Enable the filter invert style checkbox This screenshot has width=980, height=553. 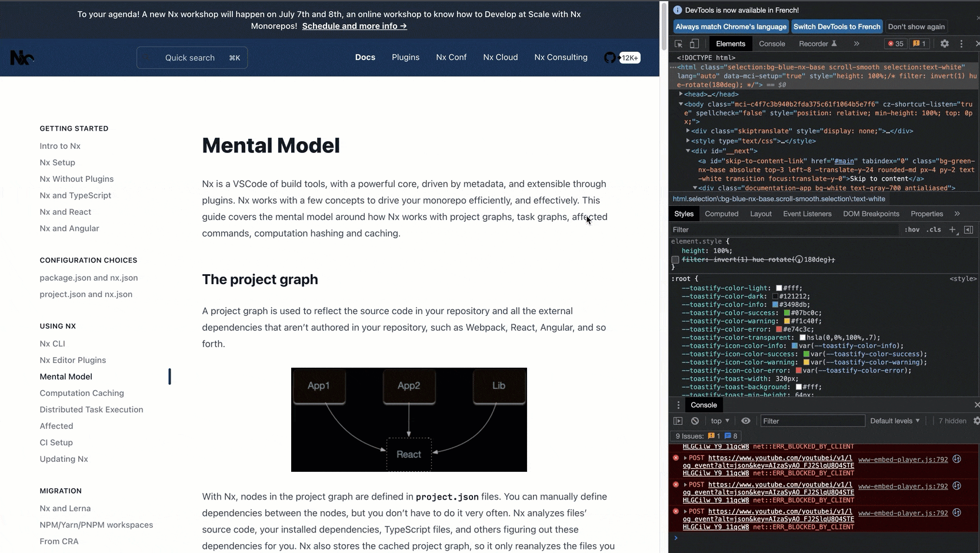click(675, 259)
